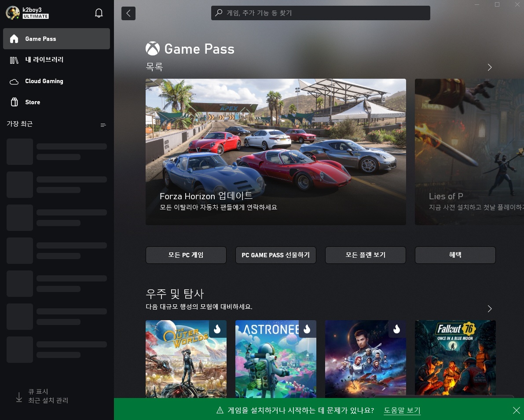This screenshot has width=524, height=420.
Task: Click the Xbox logo beside Game Pass heading
Action: pos(153,48)
